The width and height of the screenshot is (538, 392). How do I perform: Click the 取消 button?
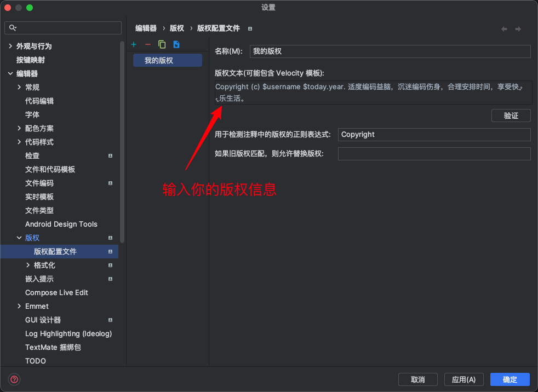tap(418, 379)
